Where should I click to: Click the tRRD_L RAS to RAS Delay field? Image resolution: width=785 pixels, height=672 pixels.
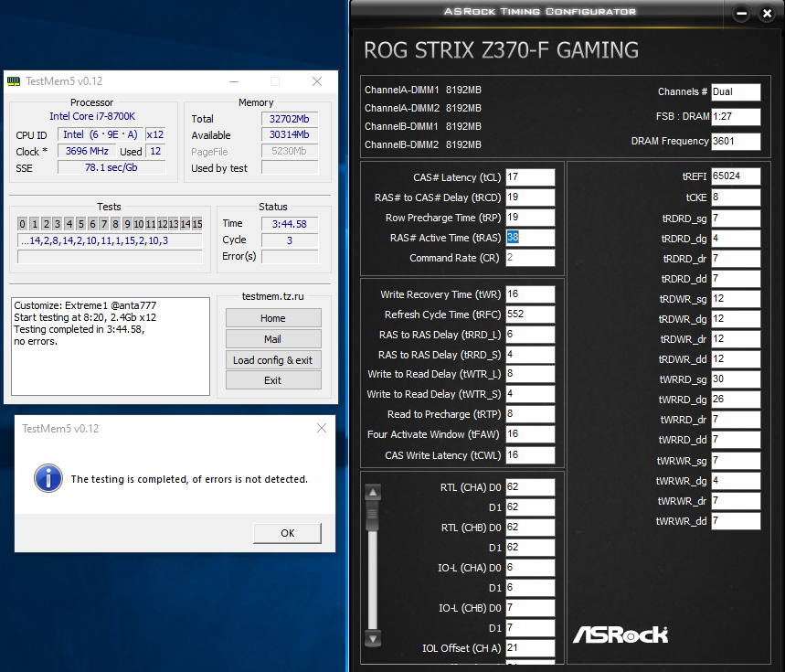[x=530, y=335]
